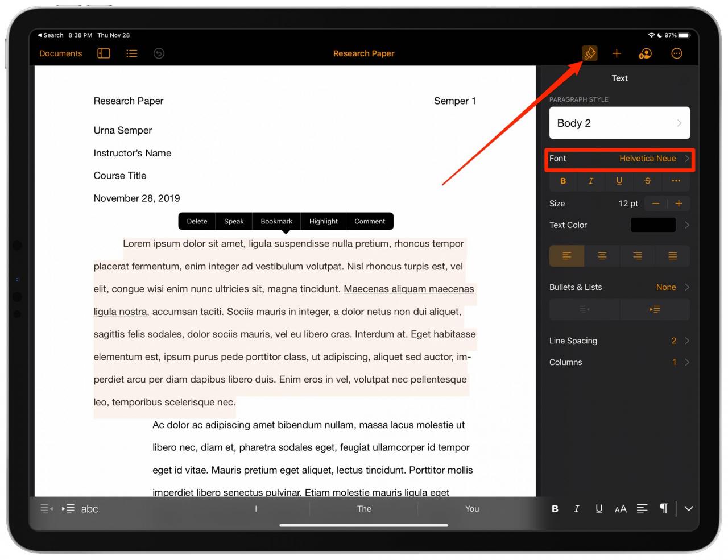Tap the Undo arrow icon
This screenshot has height=560, width=728.
159,53
